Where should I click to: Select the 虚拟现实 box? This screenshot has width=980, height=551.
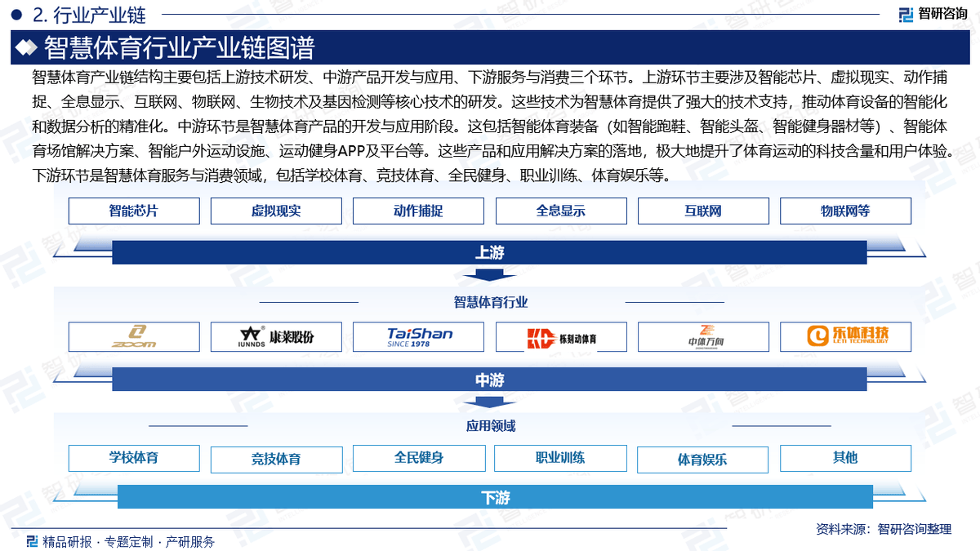coord(276,211)
